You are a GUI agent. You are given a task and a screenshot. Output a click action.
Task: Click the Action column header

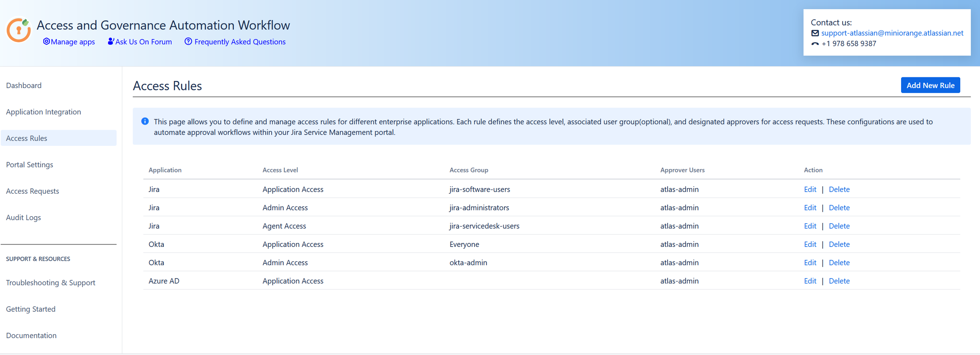coord(813,170)
